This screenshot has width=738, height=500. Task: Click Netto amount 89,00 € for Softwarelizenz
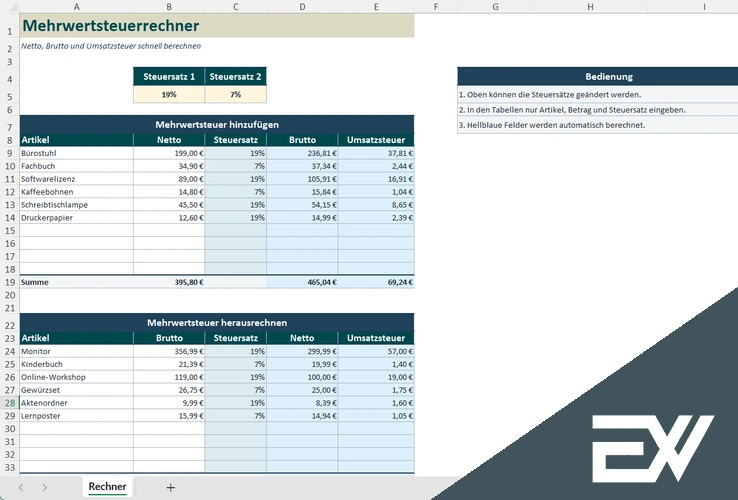click(169, 179)
